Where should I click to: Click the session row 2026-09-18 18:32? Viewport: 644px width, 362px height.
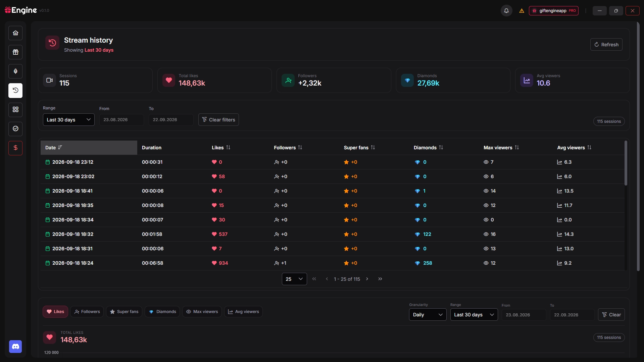pos(332,234)
